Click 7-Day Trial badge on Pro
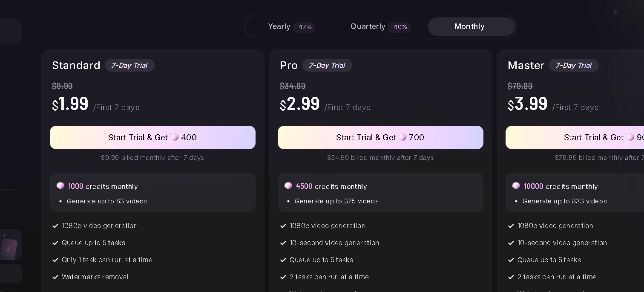 click(327, 65)
